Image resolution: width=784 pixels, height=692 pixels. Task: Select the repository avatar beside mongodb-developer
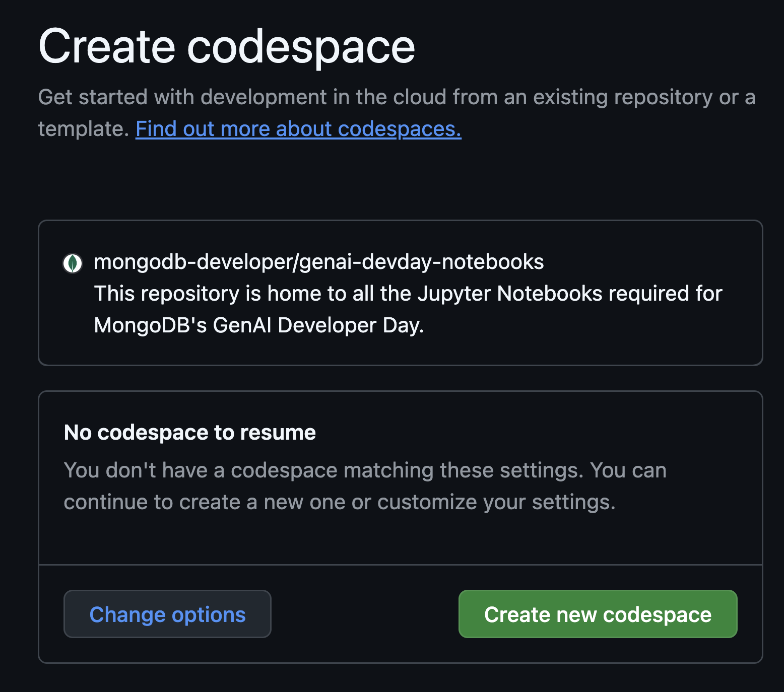click(x=73, y=263)
